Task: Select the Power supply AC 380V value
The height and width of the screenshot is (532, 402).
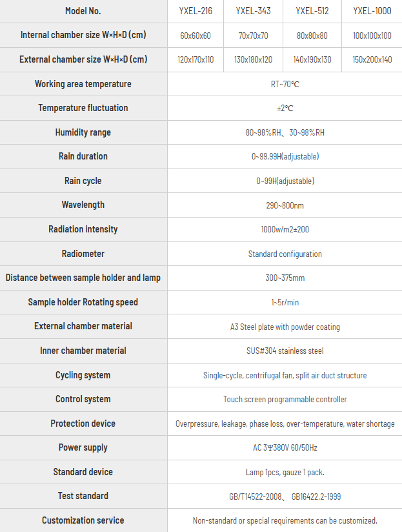Action: (285, 448)
